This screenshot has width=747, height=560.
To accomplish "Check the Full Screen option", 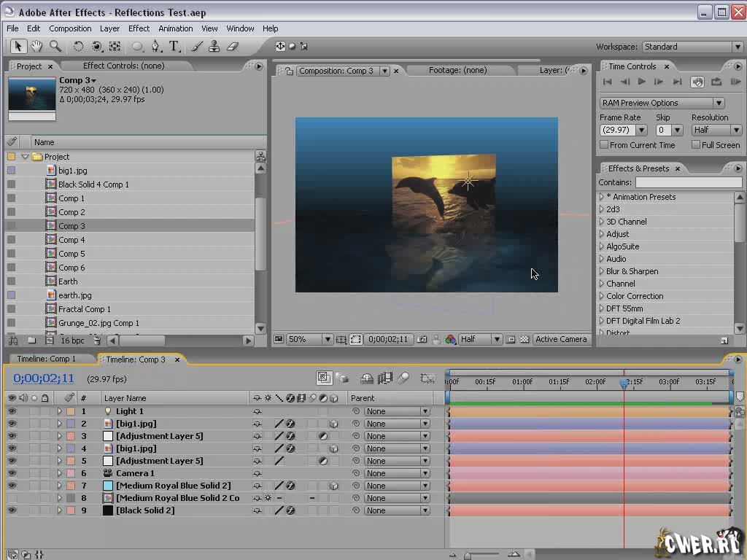I will pyautogui.click(x=695, y=145).
